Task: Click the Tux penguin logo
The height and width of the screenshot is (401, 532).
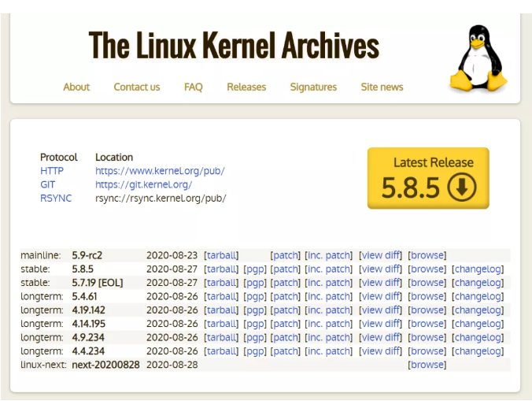Action: point(478,58)
